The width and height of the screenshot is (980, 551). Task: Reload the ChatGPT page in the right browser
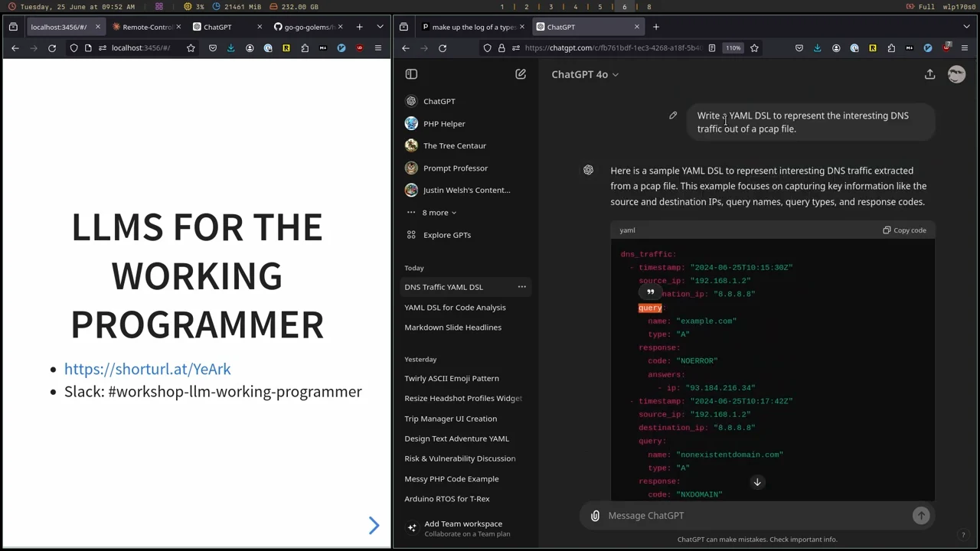coord(443,48)
